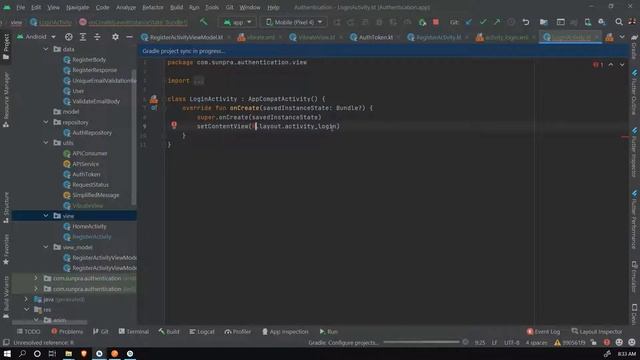Open Search Everywhere magnifier icon
The height and width of the screenshot is (360, 640).
click(x=619, y=22)
